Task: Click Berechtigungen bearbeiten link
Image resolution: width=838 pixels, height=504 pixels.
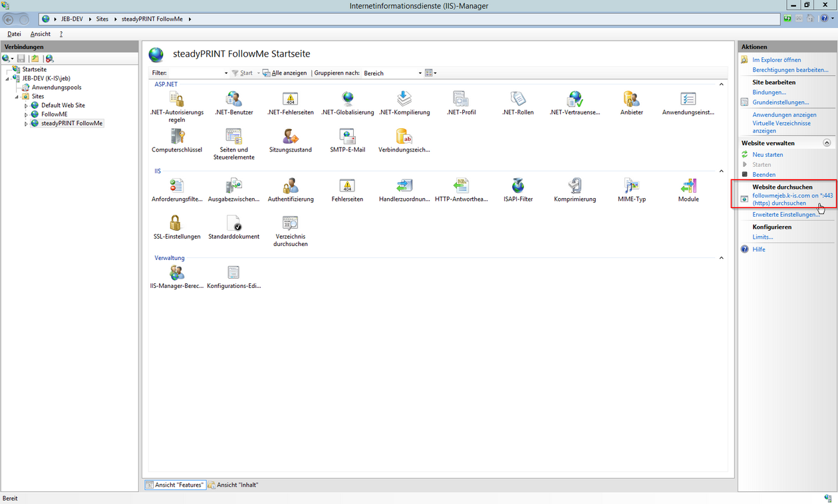Action: pyautogui.click(x=791, y=70)
